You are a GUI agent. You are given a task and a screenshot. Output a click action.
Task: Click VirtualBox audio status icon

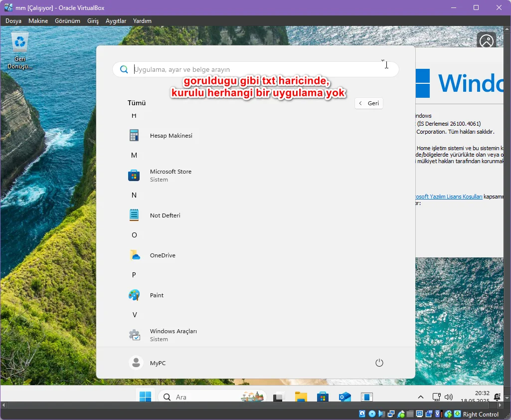[381, 414]
